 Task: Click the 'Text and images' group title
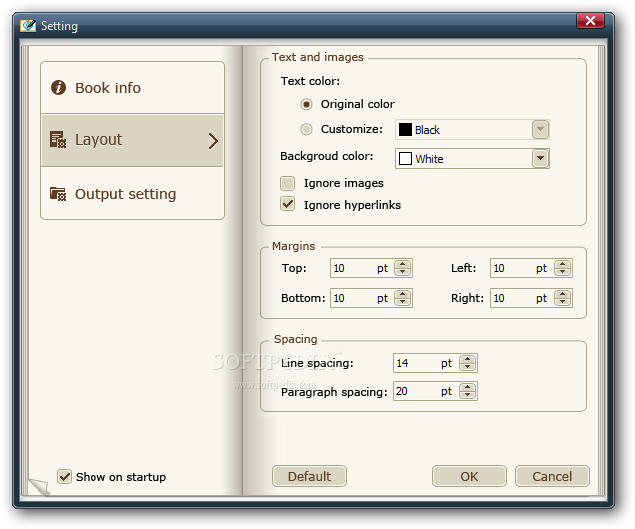(318, 57)
